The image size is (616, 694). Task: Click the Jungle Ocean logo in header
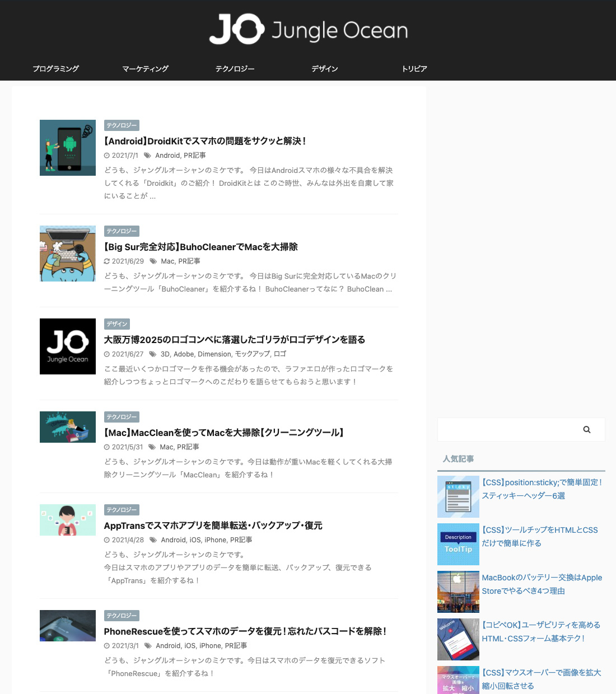308,30
